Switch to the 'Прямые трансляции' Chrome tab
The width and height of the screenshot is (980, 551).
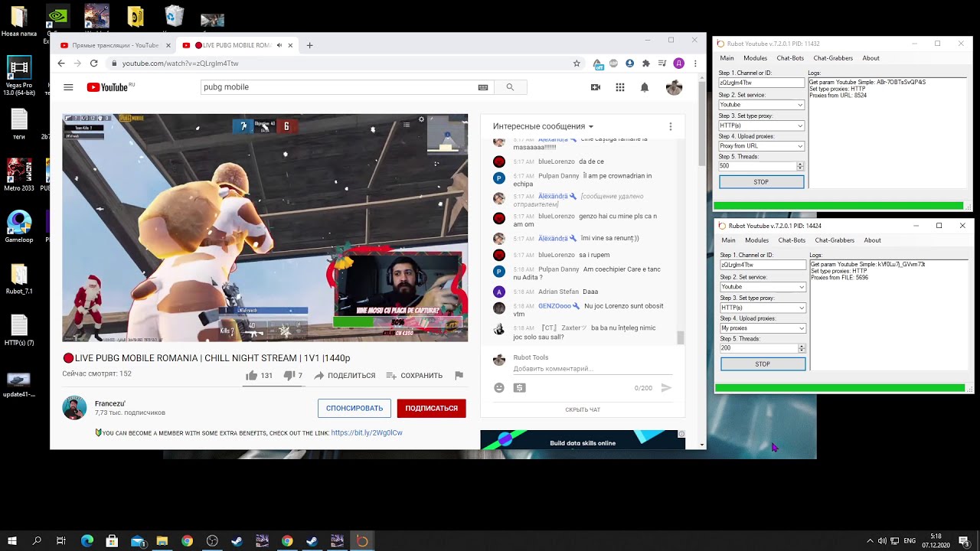[x=115, y=45]
